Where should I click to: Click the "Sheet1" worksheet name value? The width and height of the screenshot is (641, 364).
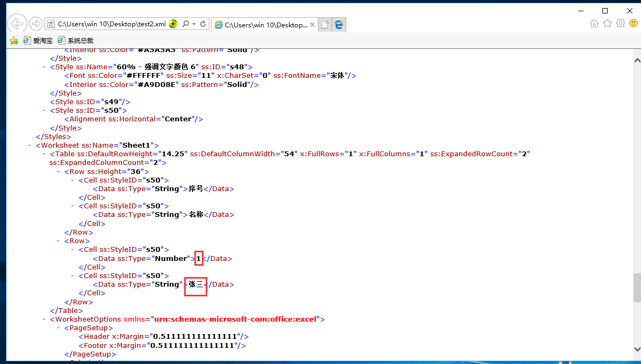click(137, 145)
